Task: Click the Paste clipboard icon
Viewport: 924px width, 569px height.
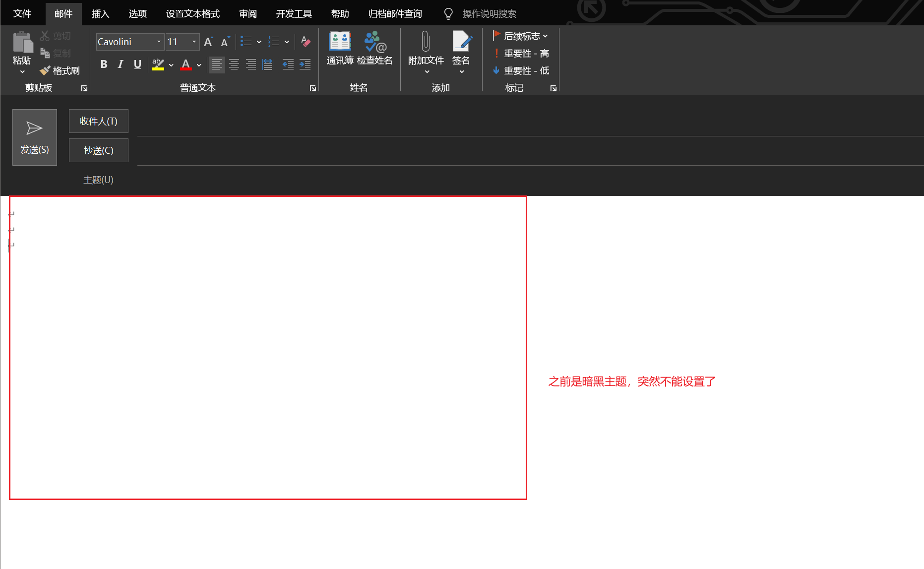Action: coord(22,42)
